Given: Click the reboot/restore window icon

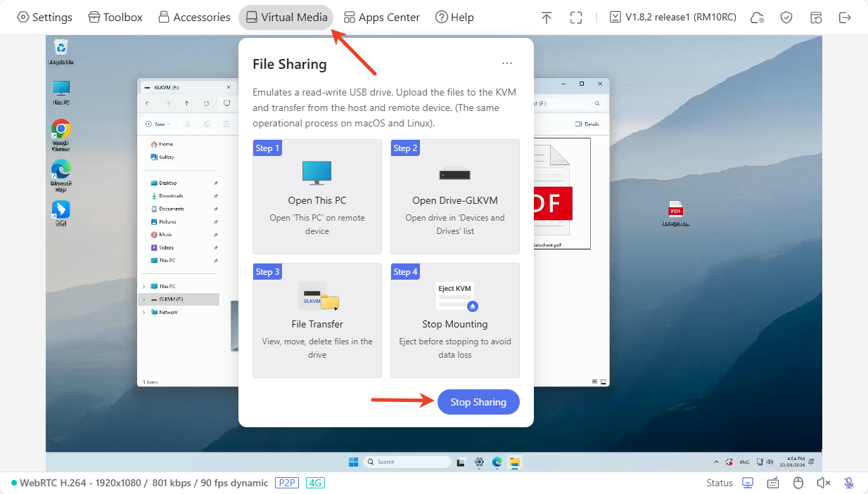Looking at the screenshot, I should pyautogui.click(x=816, y=18).
